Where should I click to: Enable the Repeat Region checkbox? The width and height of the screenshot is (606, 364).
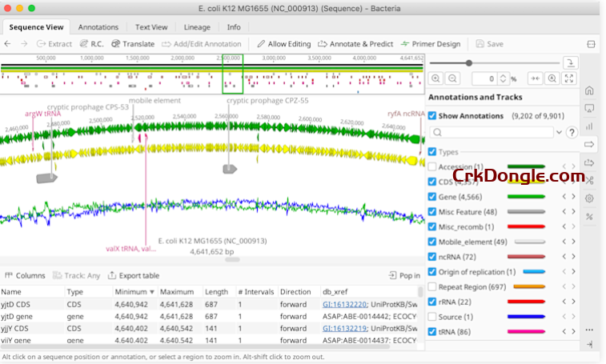pyautogui.click(x=432, y=286)
